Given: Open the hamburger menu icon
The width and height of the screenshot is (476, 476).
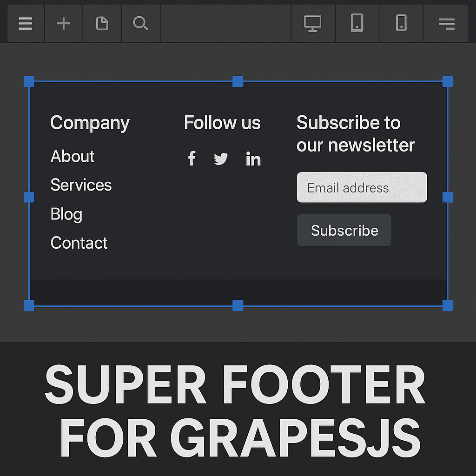Looking at the screenshot, I should (x=25, y=23).
